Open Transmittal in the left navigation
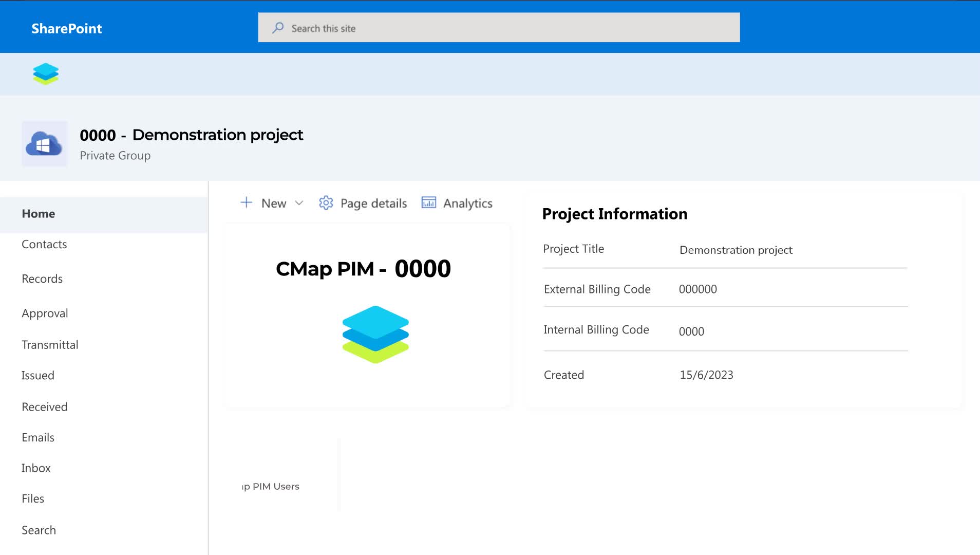This screenshot has height=555, width=980. 50,345
